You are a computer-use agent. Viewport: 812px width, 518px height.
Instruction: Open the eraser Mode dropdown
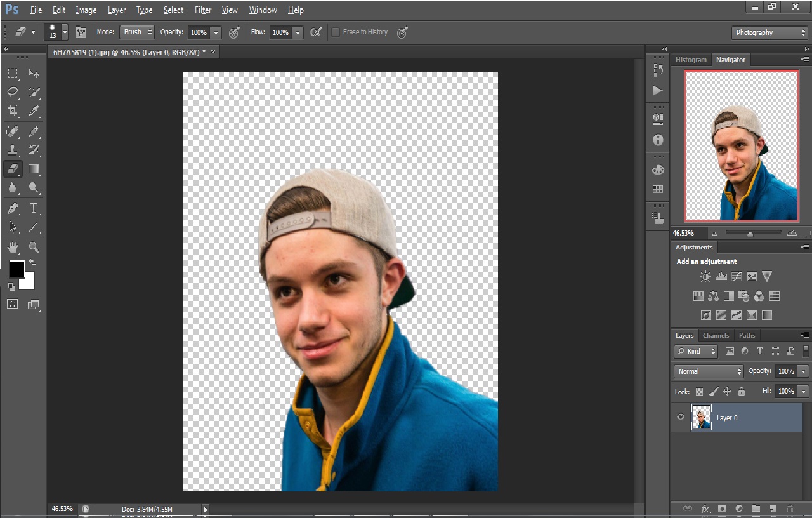point(137,32)
